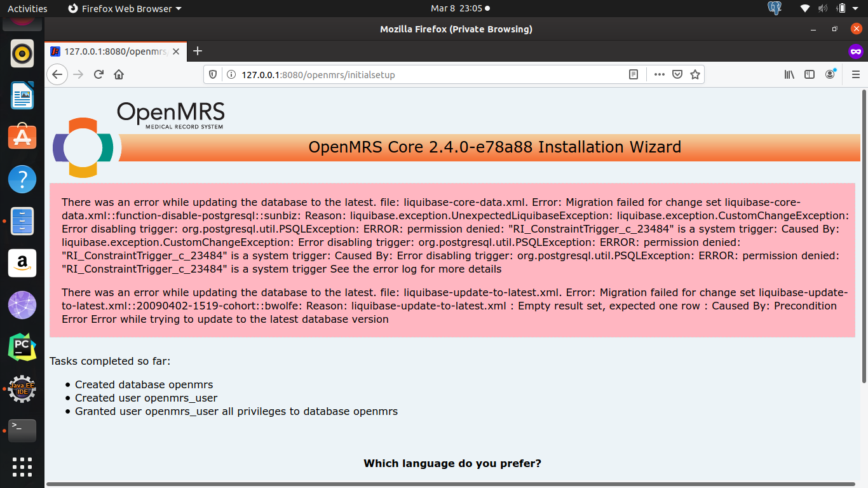The height and width of the screenshot is (488, 868).
Task: Go back using the browser Back arrow
Action: pos(57,74)
